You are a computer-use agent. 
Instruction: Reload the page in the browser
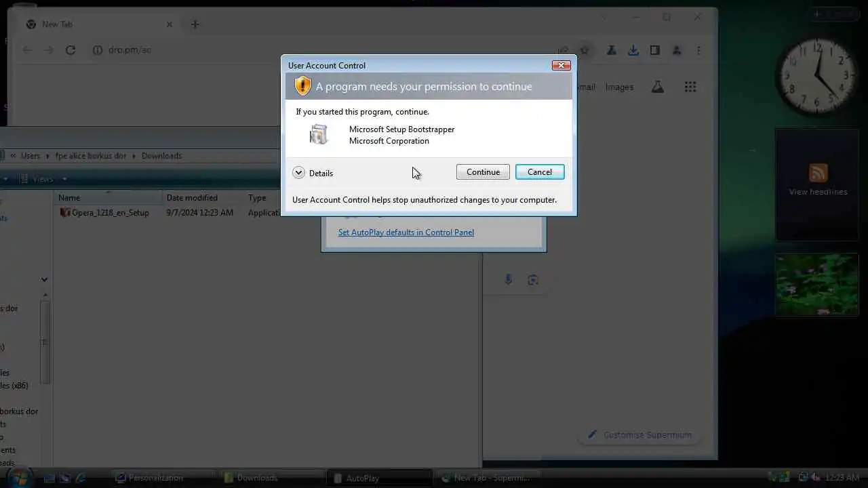tap(71, 50)
